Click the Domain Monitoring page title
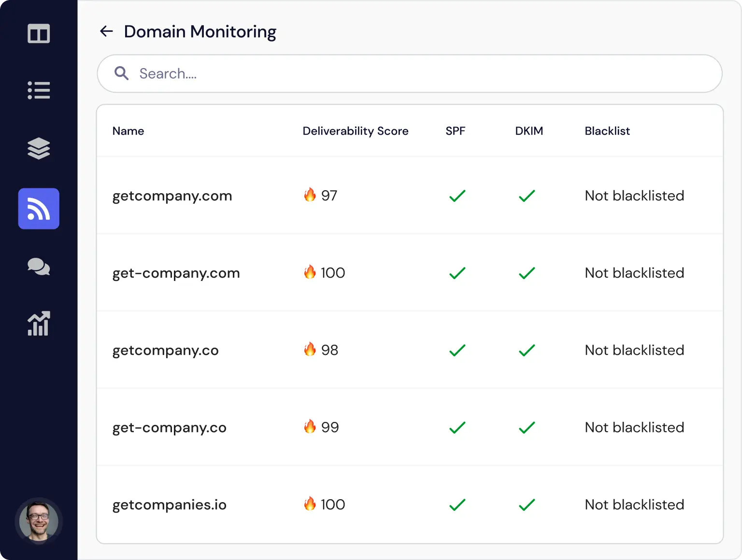Screen dimensions: 742x560 click(x=200, y=31)
